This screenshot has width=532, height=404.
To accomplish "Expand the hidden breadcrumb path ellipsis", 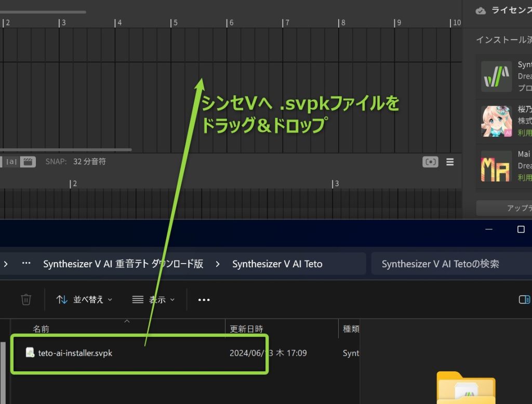I will click(26, 264).
